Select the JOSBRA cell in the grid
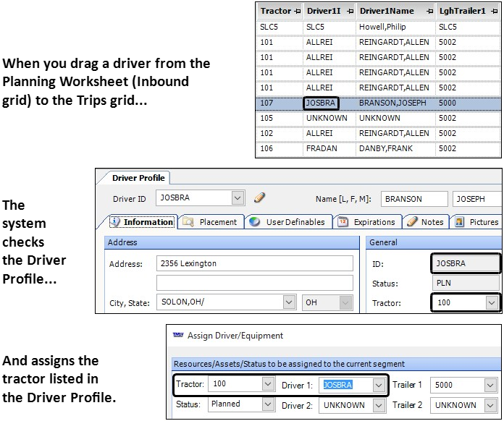Image resolution: width=504 pixels, height=421 pixels. point(321,103)
